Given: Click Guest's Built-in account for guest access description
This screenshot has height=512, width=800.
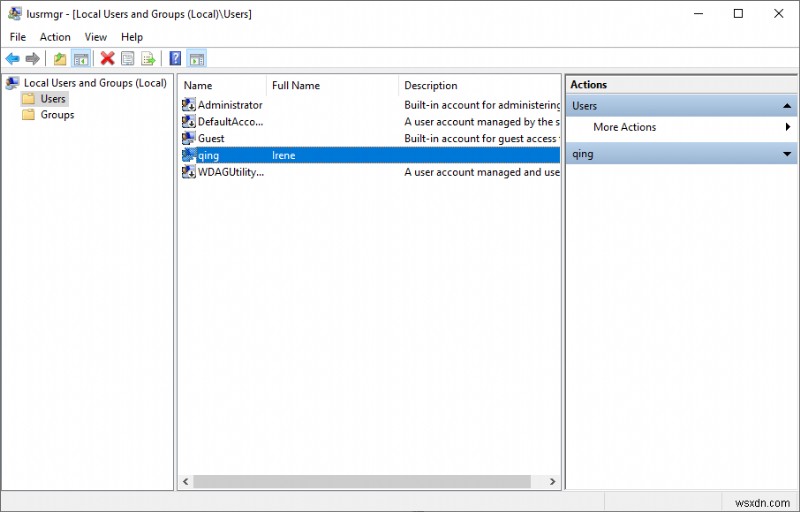Looking at the screenshot, I should click(482, 138).
